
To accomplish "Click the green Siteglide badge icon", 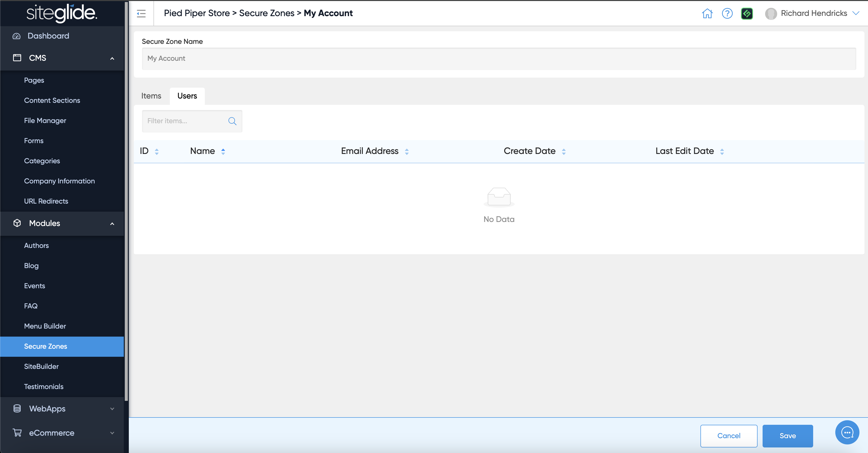I will pos(747,14).
